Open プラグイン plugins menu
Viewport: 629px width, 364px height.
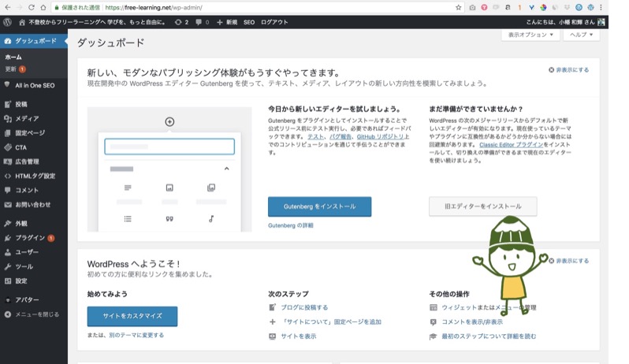[34, 238]
